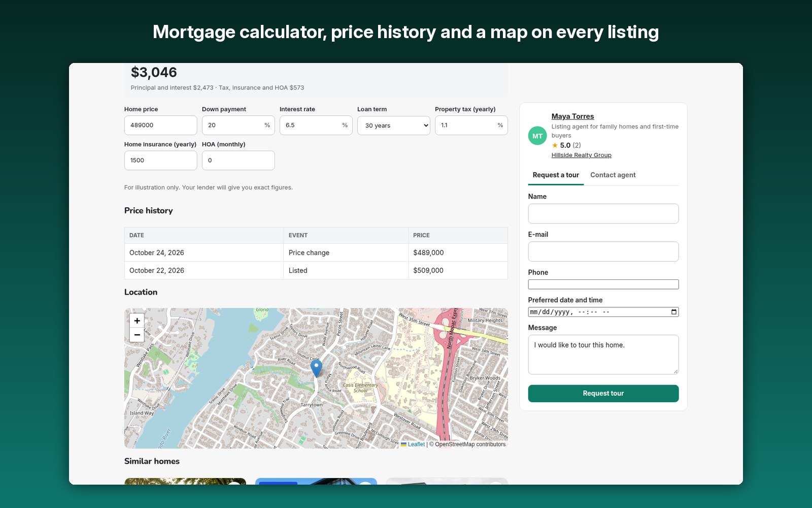The image size is (812, 508).
Task: Zoom out on the location map
Action: 137,335
